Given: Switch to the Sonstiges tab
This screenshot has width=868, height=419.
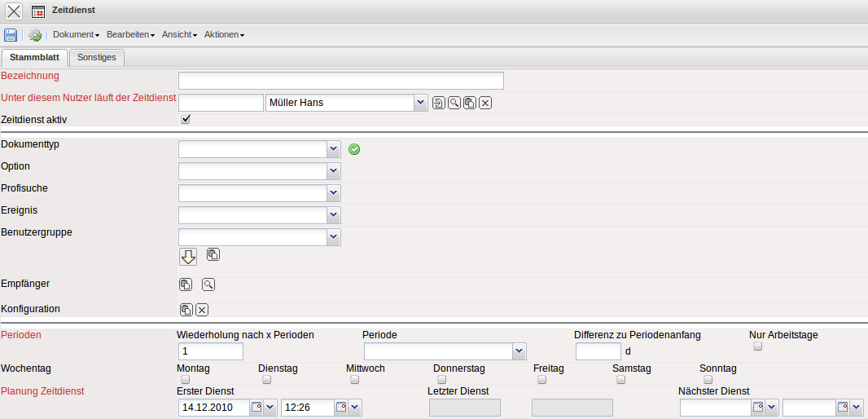Looking at the screenshot, I should (96, 58).
